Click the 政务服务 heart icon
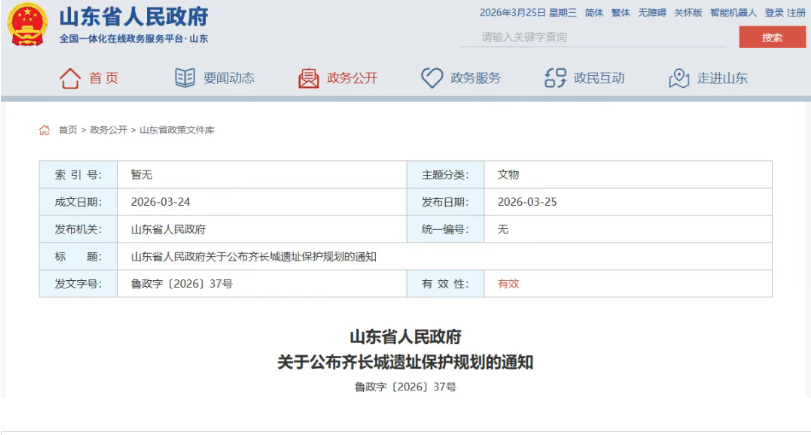Screen dimensions: 811x435 click(432, 78)
